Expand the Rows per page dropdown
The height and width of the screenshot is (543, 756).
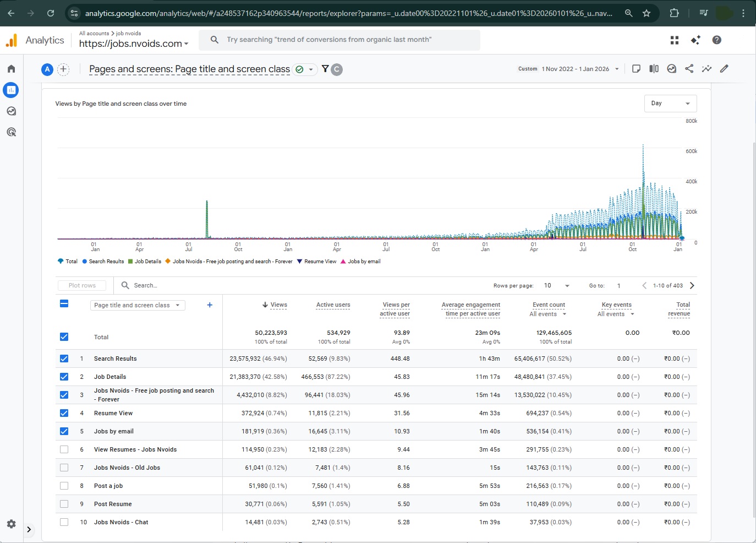557,285
